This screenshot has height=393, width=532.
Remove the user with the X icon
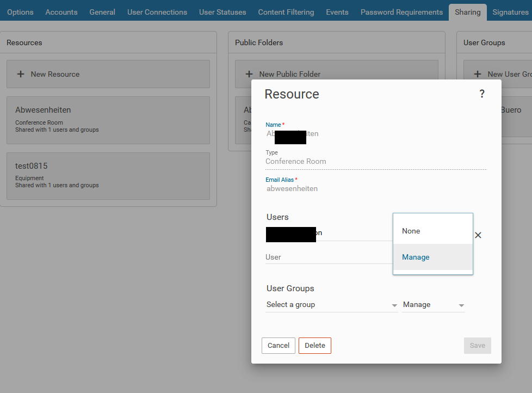478,235
